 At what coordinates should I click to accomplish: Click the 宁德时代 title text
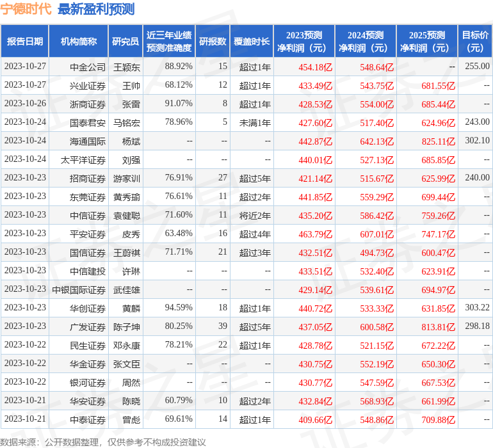click(x=26, y=9)
